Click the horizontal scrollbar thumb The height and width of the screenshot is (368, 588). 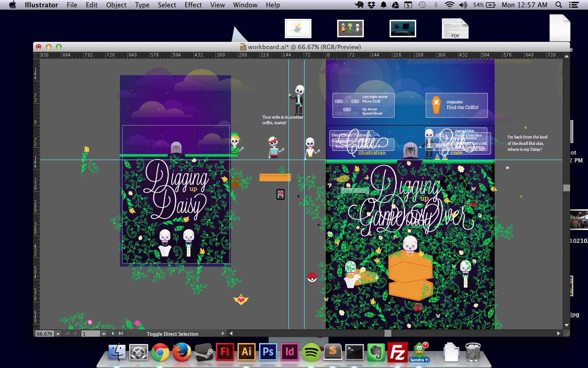tap(388, 333)
